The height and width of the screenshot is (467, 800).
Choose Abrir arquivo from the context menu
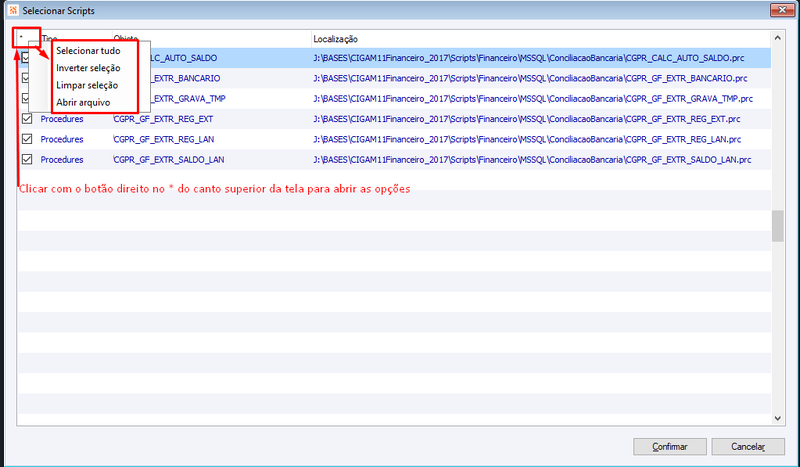click(83, 103)
